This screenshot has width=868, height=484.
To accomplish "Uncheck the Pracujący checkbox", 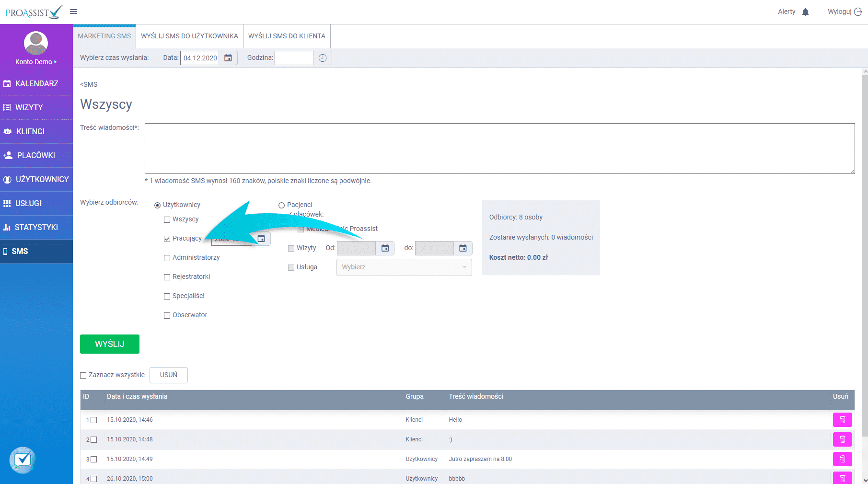I will click(x=167, y=239).
